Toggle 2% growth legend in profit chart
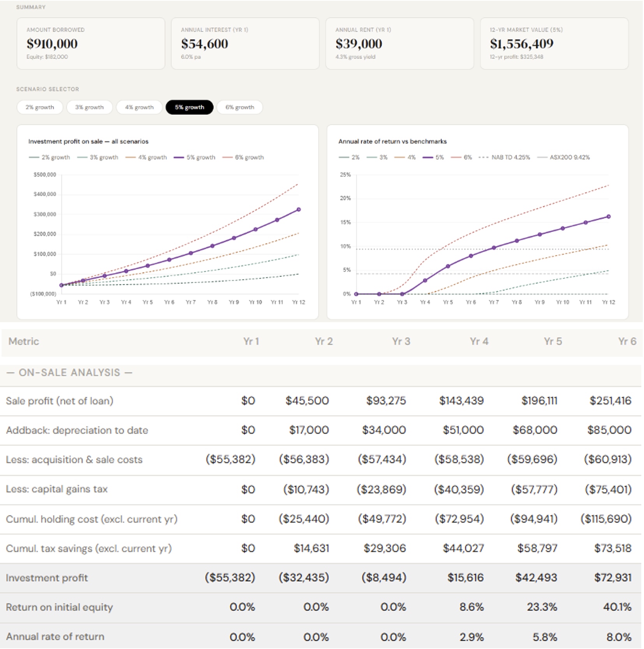Screen dimensions: 644x649 pyautogui.click(x=50, y=158)
